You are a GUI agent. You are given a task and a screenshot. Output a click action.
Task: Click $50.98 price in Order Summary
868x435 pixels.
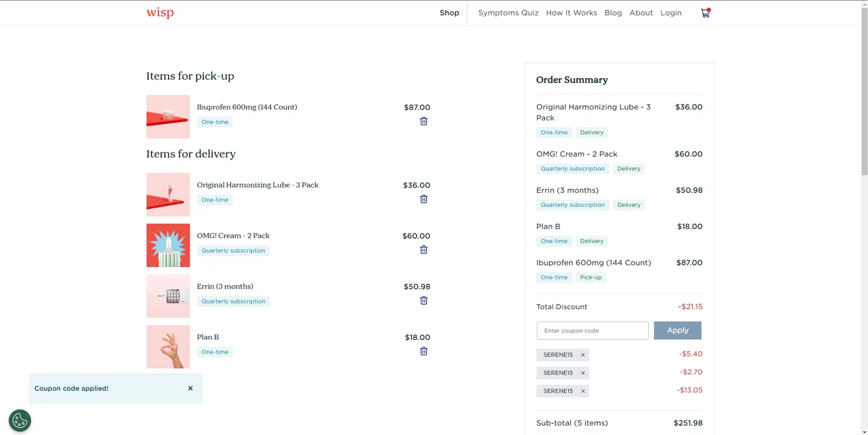[689, 190]
